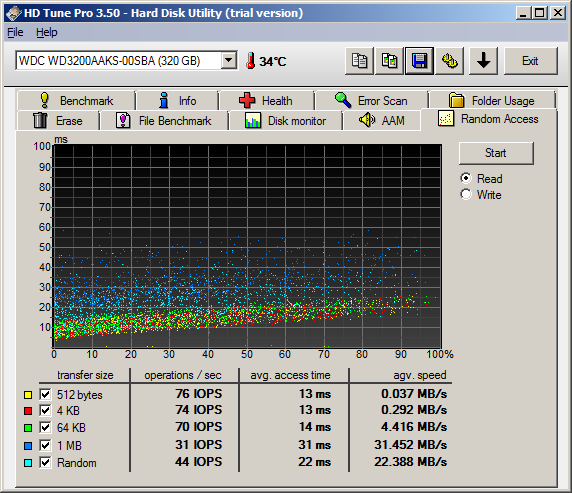Screen dimensions: 572x493
Task: Click the save screenshot floppy icon
Action: click(x=419, y=61)
